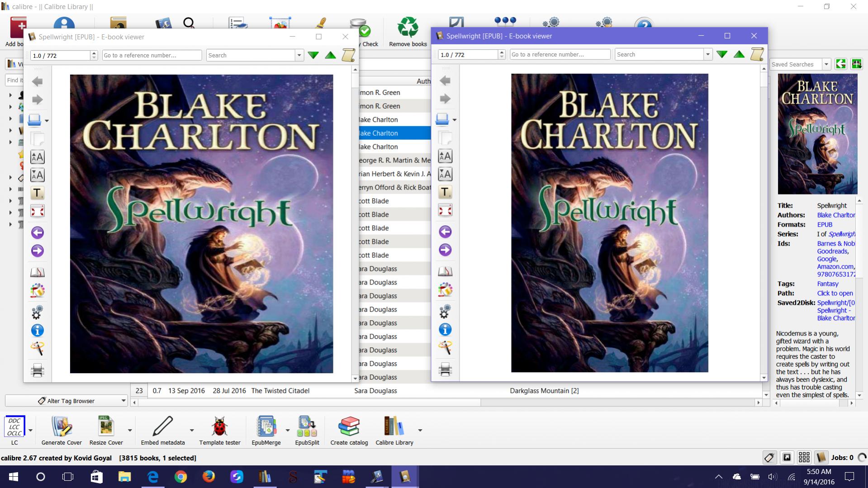The width and height of the screenshot is (868, 488).
Task: Click the volume icon in system tray
Action: click(772, 477)
